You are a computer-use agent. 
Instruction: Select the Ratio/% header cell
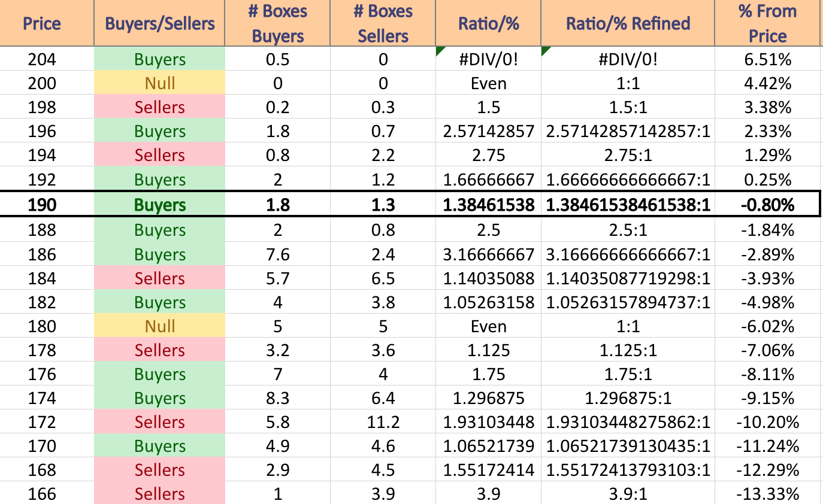[488, 23]
